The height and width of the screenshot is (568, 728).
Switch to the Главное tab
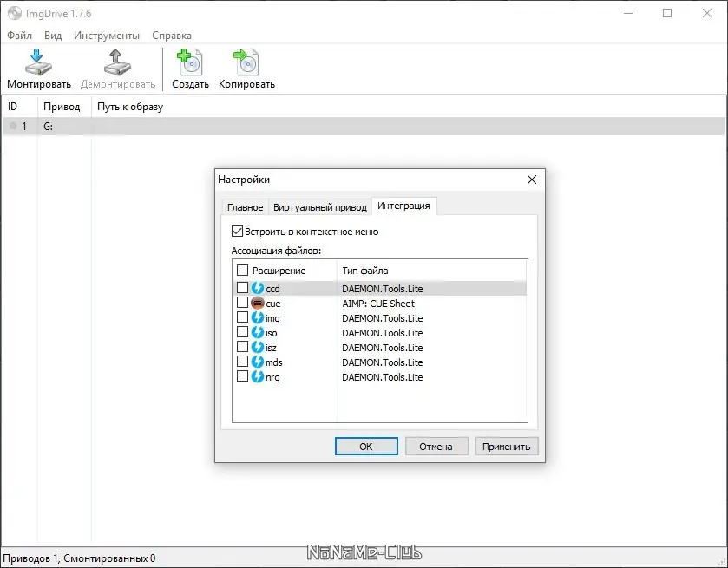coord(246,207)
